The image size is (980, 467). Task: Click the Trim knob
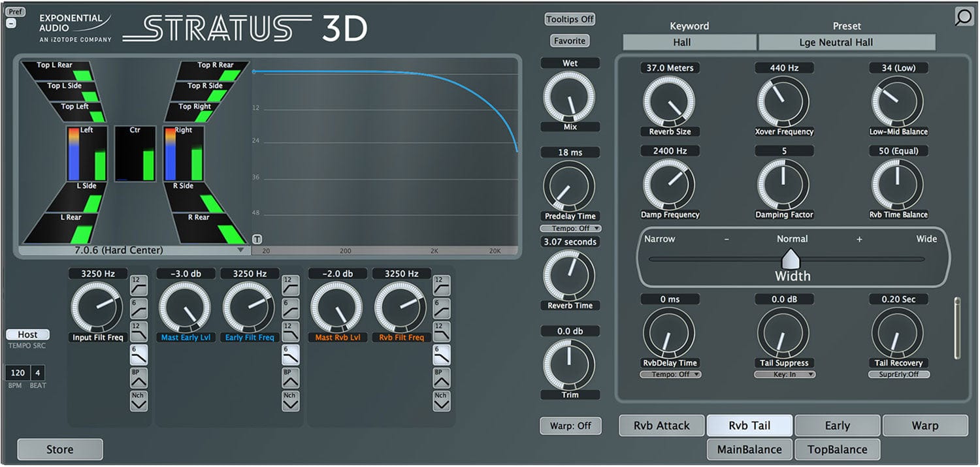(x=570, y=364)
